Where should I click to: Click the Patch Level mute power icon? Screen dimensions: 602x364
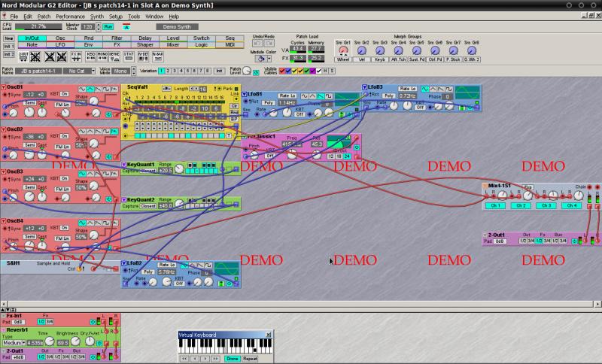tap(256, 72)
